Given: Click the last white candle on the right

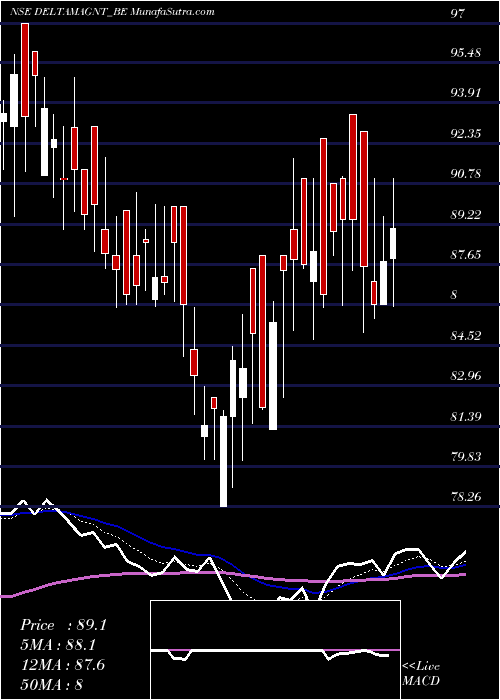Looking at the screenshot, I should 393,243.
